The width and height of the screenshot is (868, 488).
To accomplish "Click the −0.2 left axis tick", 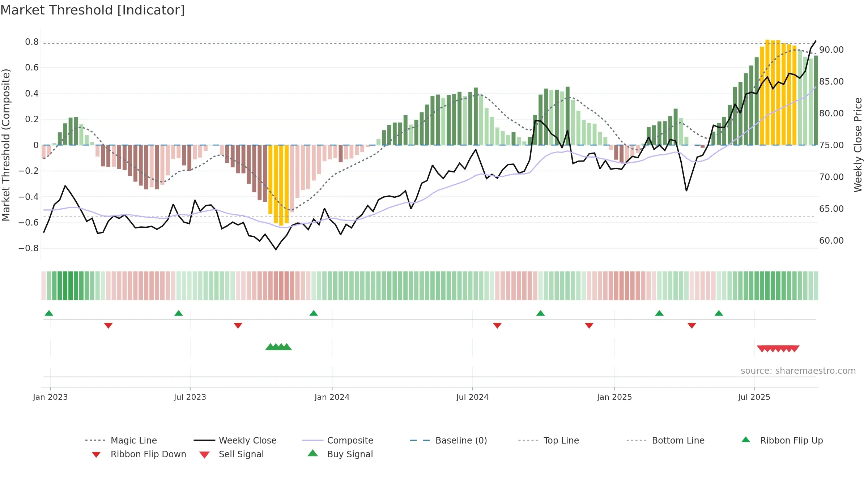I will tap(29, 171).
